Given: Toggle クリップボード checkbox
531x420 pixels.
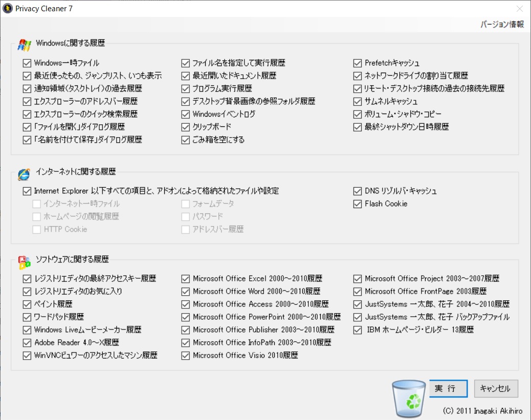Looking at the screenshot, I should (x=185, y=127).
